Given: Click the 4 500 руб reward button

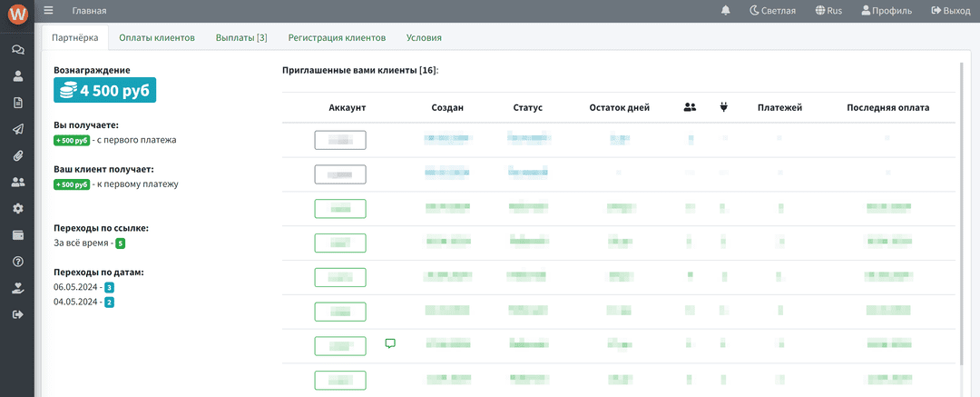Looking at the screenshot, I should coord(104,90).
